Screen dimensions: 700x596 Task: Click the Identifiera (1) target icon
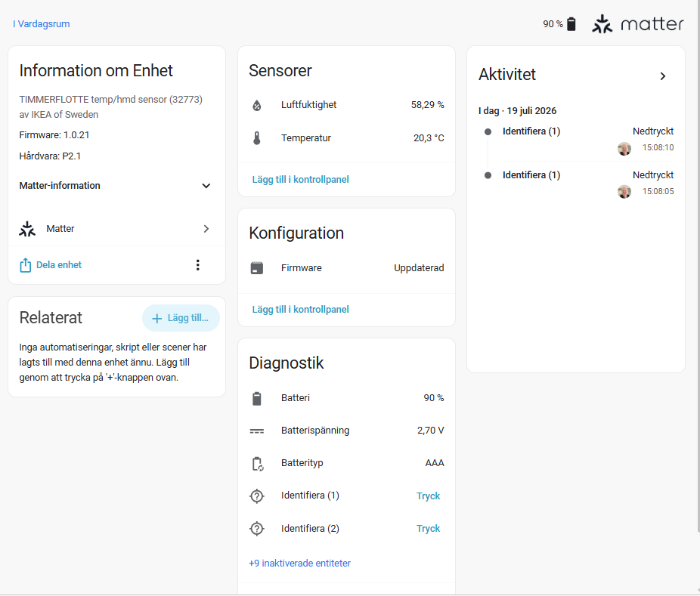pos(257,496)
